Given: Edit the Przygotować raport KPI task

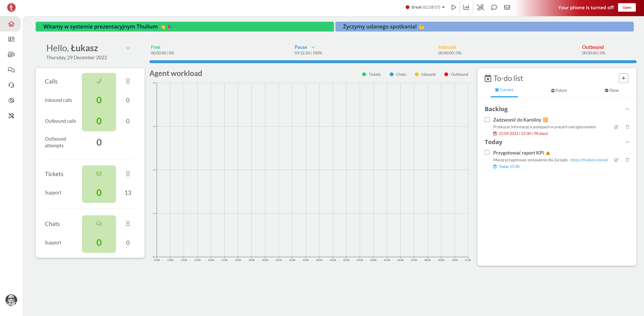Looking at the screenshot, I should (x=616, y=160).
